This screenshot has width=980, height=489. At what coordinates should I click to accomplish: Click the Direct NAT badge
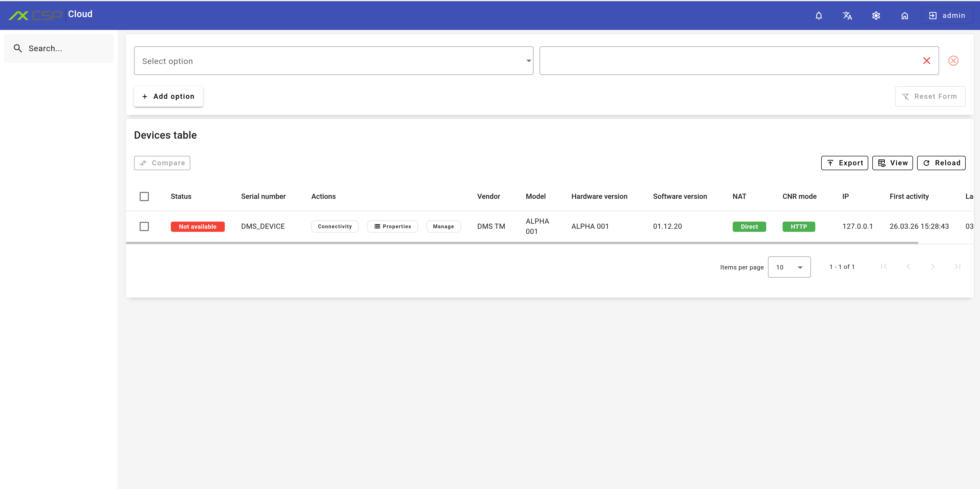coord(749,226)
